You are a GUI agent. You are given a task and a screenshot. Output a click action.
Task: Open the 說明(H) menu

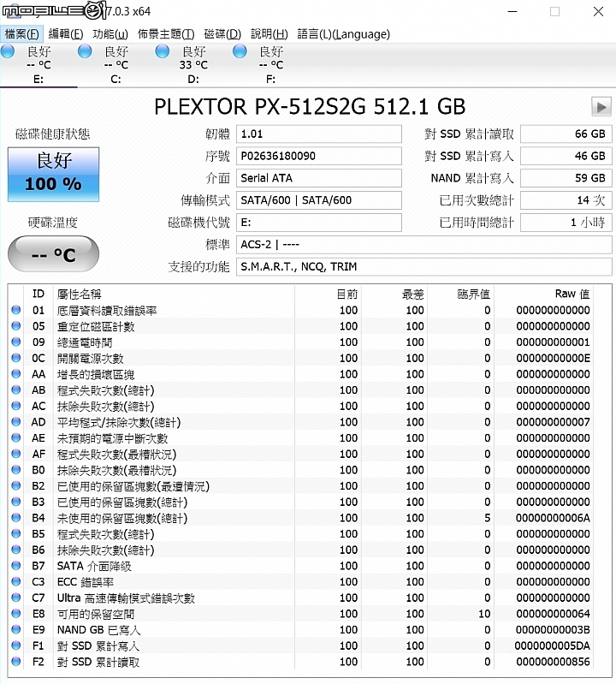click(269, 33)
